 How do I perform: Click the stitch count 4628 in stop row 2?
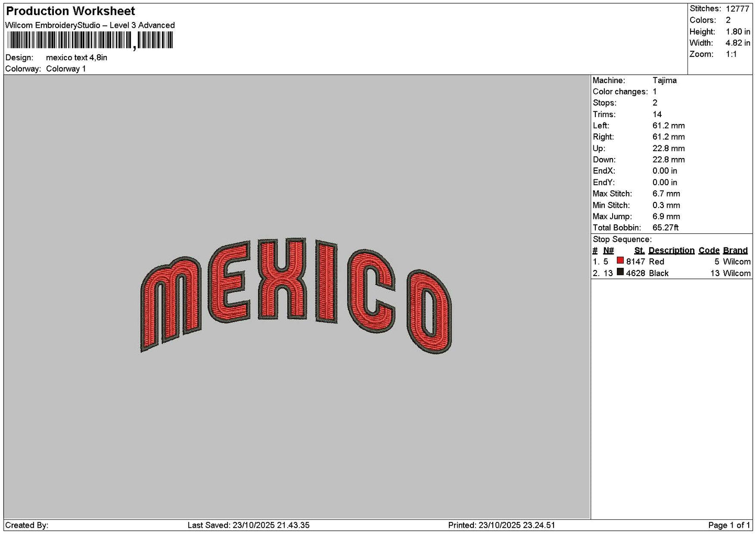coord(636,273)
